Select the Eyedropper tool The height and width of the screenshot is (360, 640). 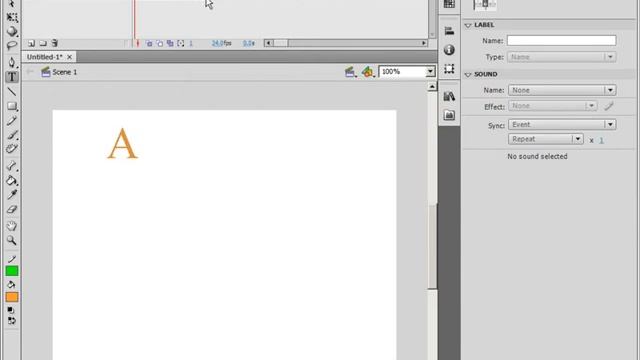(x=12, y=195)
